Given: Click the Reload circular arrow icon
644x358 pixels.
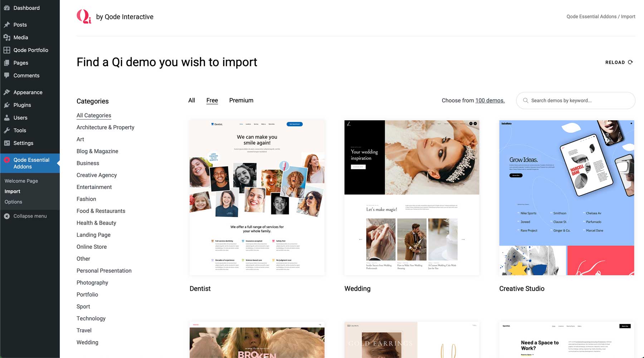Looking at the screenshot, I should pos(630,62).
